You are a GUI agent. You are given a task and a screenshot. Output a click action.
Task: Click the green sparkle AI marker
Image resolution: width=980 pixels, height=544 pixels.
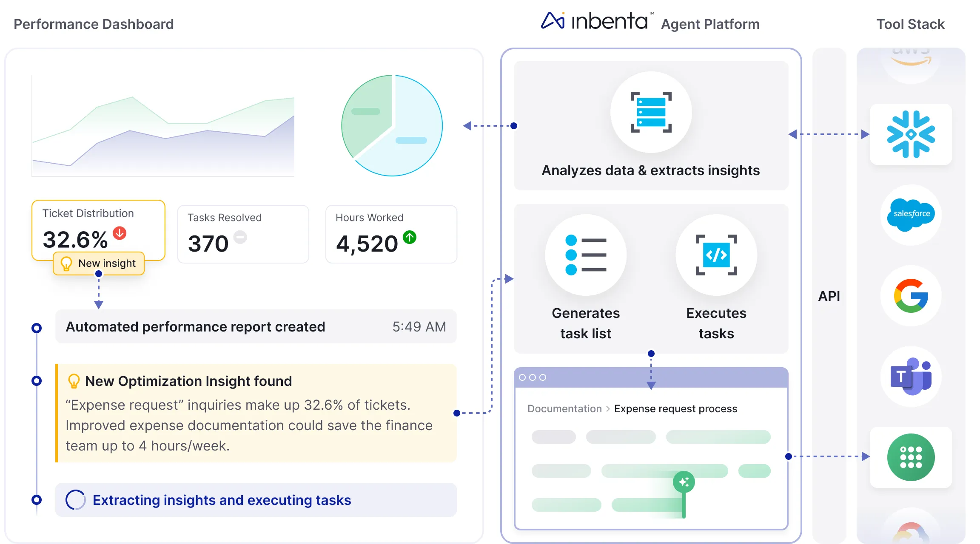point(684,482)
